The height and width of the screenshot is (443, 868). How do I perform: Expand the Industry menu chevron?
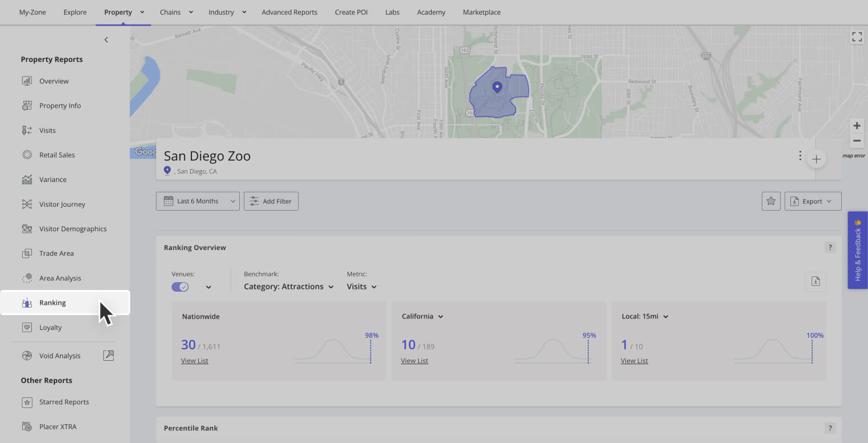(x=244, y=12)
